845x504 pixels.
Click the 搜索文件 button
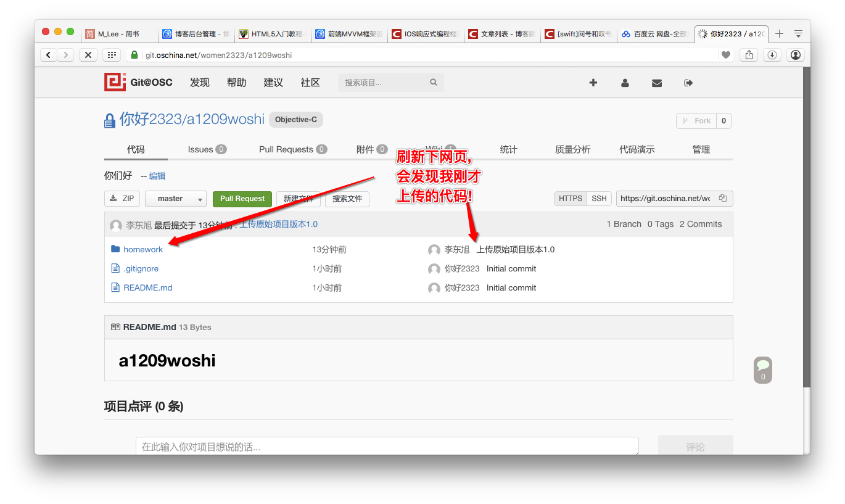347,199
